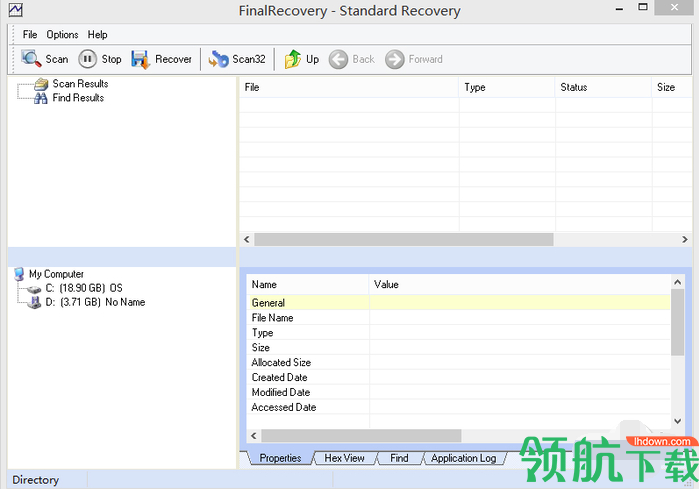Click the Recover floppy disk icon
This screenshot has height=489, width=699.
tap(141, 59)
